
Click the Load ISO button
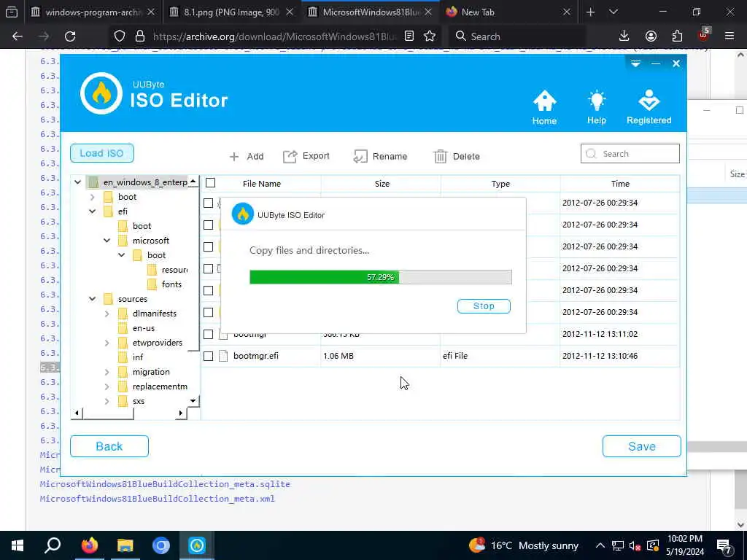[102, 153]
